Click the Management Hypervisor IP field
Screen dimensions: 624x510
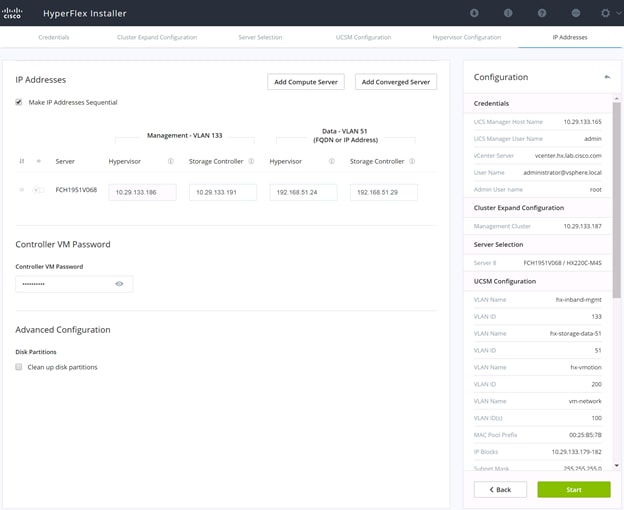142,192
